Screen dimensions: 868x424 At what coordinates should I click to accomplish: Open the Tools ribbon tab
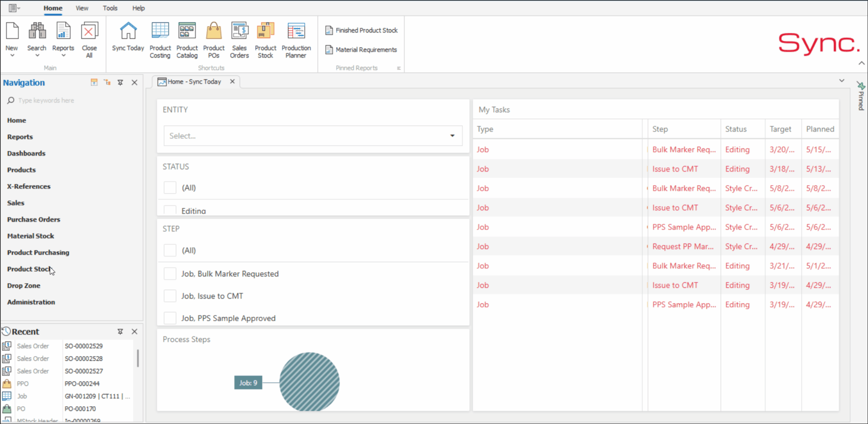click(x=110, y=8)
